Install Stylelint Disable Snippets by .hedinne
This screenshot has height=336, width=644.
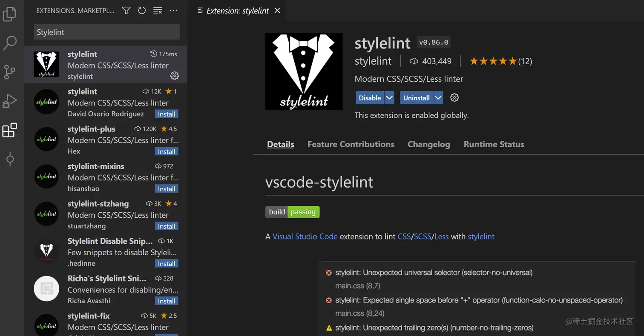pos(167,264)
